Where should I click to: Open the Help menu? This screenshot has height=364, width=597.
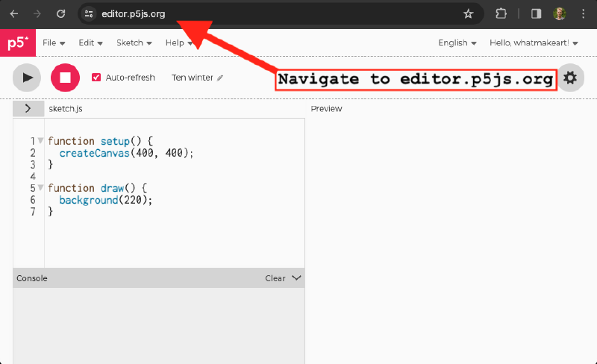coord(178,43)
